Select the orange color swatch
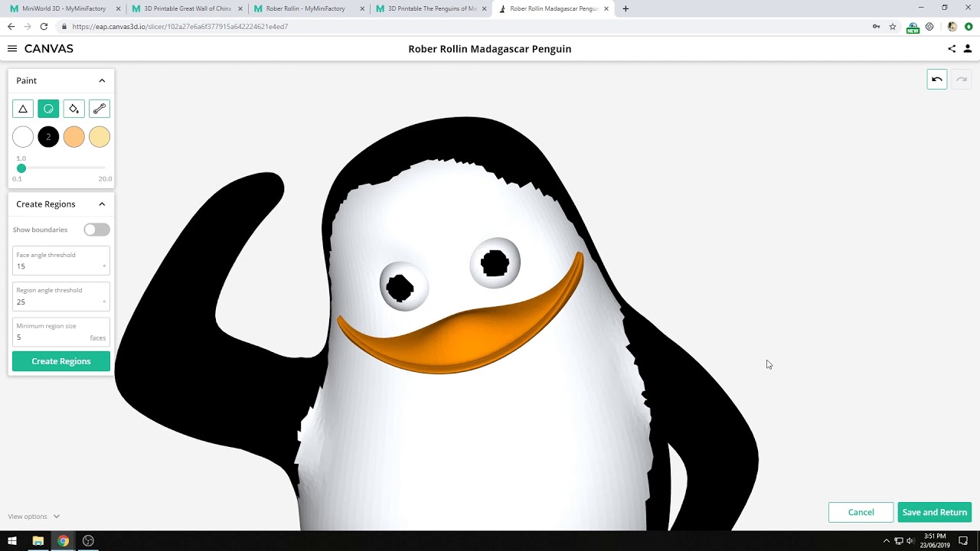This screenshot has height=551, width=980. [x=73, y=137]
